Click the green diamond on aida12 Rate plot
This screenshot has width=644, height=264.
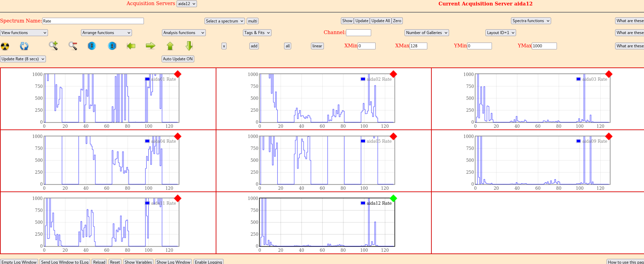pyautogui.click(x=393, y=198)
